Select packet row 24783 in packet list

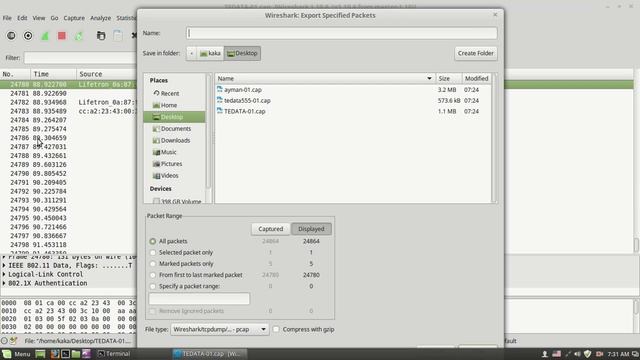[69, 111]
